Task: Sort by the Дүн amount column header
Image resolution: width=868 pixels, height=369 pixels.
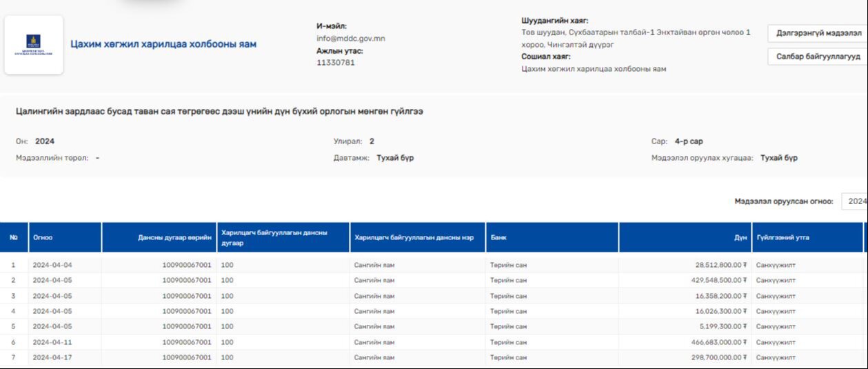Action: (740, 237)
